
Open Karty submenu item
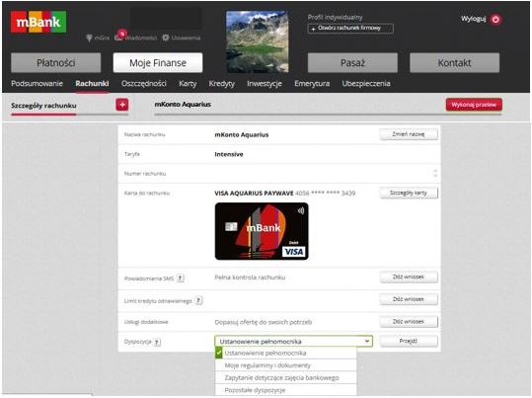click(188, 84)
